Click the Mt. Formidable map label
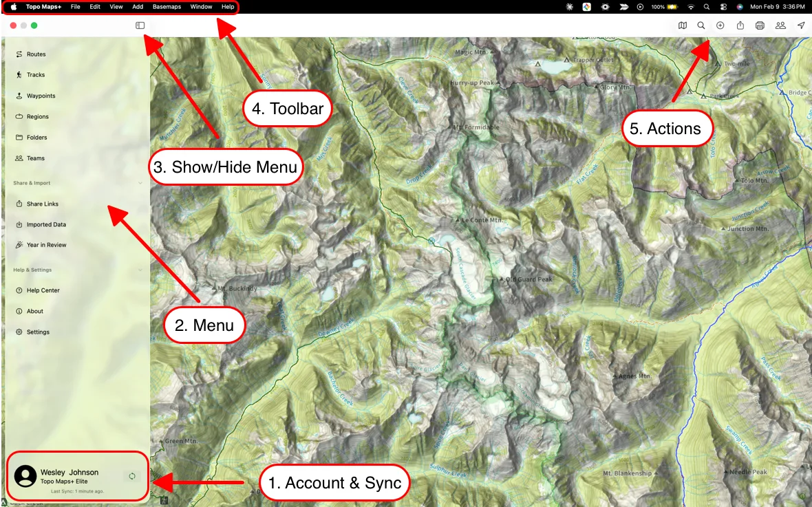Image resolution: width=812 pixels, height=507 pixels. point(476,127)
